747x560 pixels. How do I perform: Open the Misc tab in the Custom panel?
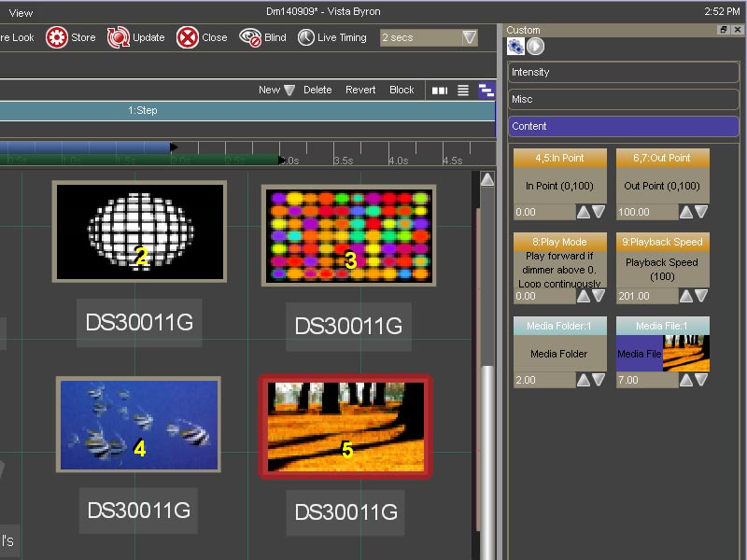(623, 99)
